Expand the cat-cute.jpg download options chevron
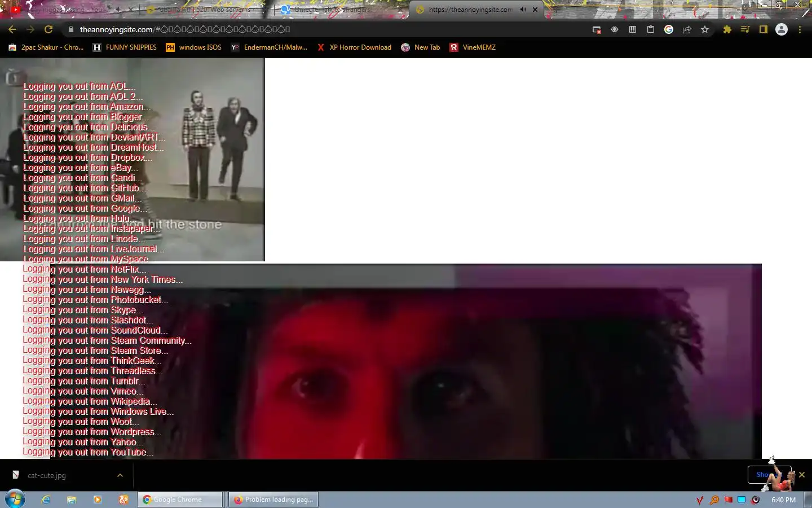812x508 pixels. point(120,475)
